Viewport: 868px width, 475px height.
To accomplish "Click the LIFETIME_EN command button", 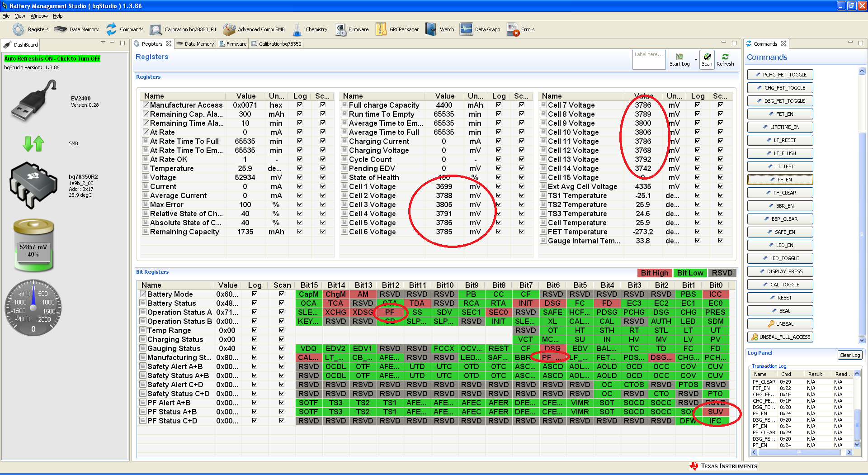I will point(780,127).
